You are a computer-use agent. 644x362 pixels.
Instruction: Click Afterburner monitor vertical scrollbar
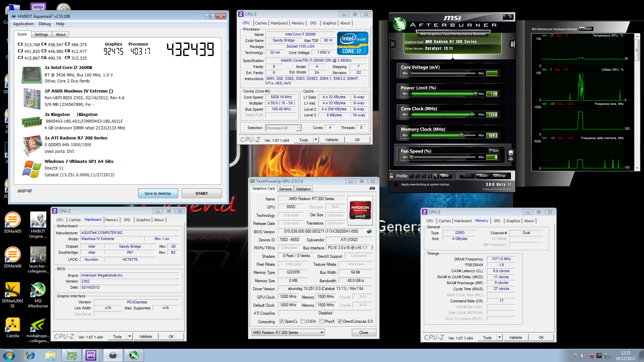point(637,102)
